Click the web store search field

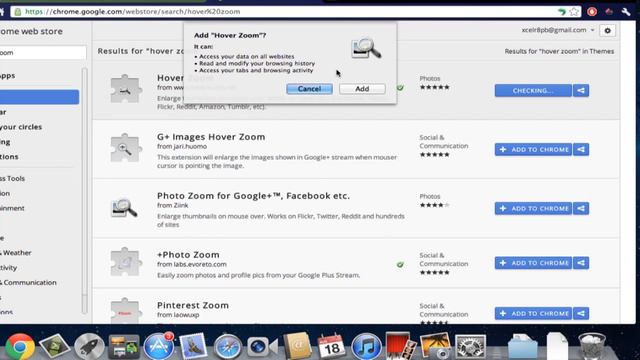pyautogui.click(x=42, y=53)
